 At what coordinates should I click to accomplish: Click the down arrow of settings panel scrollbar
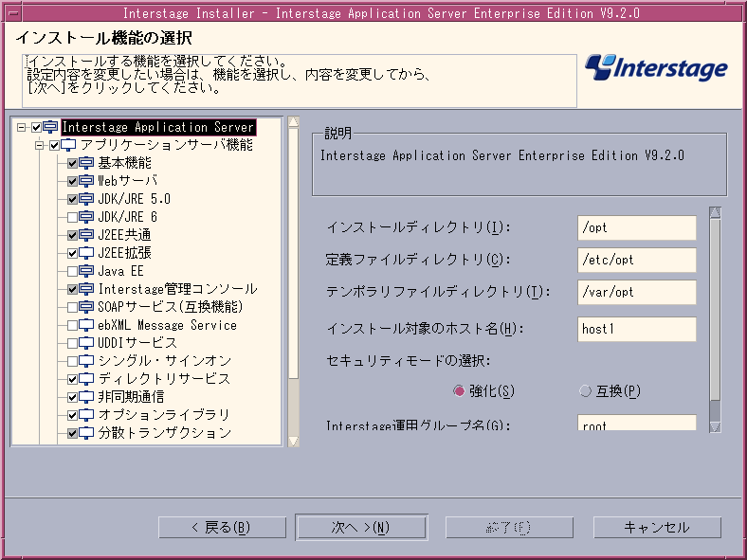715,426
